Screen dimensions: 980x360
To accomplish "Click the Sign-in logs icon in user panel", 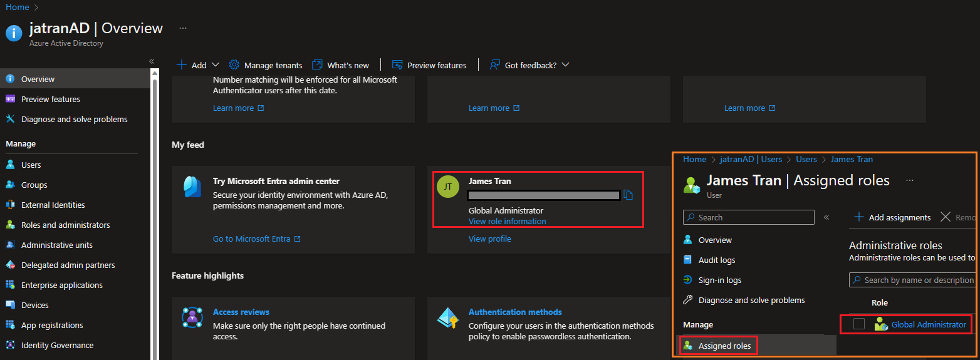I will click(x=688, y=280).
